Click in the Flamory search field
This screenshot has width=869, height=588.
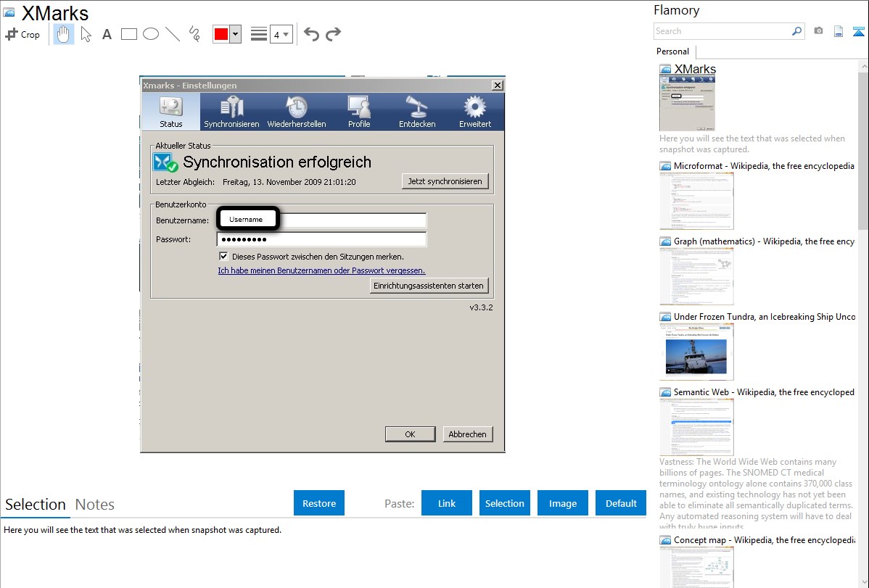(722, 31)
